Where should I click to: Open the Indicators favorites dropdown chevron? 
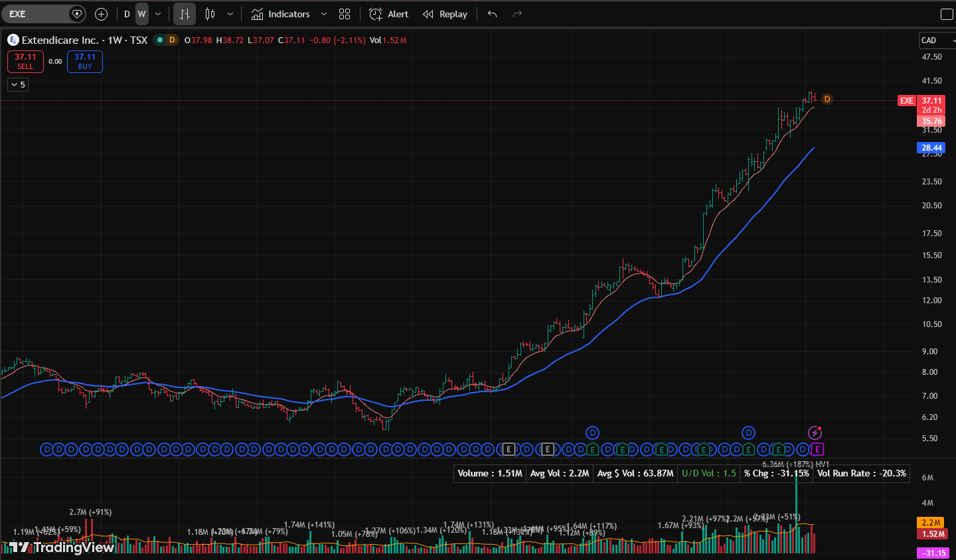pyautogui.click(x=324, y=14)
